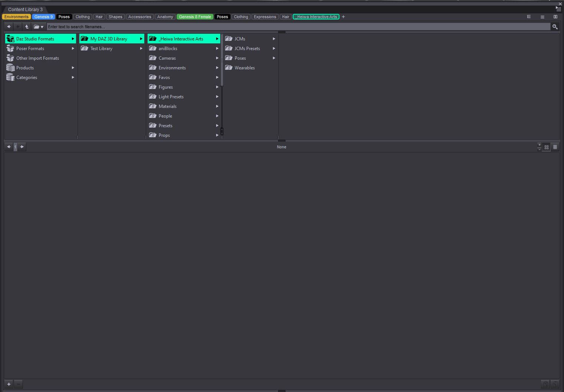Screen dimensions: 564x392
Task: Select the Test Library folder
Action: tap(112, 48)
